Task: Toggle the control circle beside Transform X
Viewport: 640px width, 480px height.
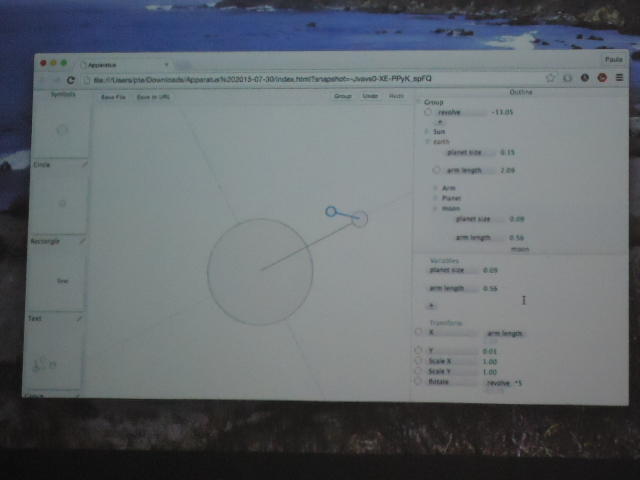Action: [x=418, y=332]
